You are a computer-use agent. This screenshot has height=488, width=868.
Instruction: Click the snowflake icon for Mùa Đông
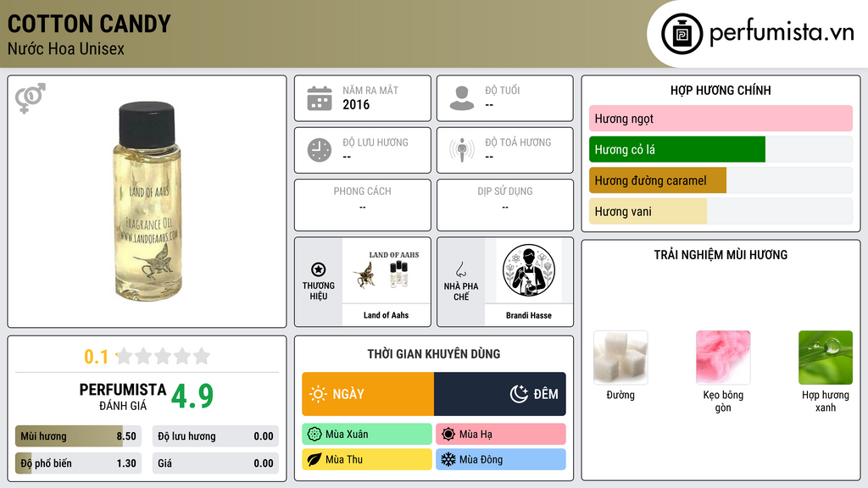pos(448,459)
